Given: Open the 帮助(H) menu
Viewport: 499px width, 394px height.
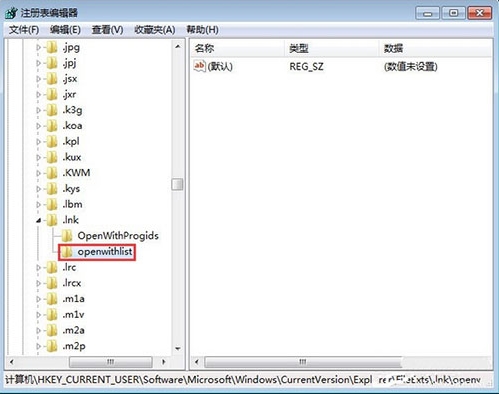Looking at the screenshot, I should (x=202, y=30).
